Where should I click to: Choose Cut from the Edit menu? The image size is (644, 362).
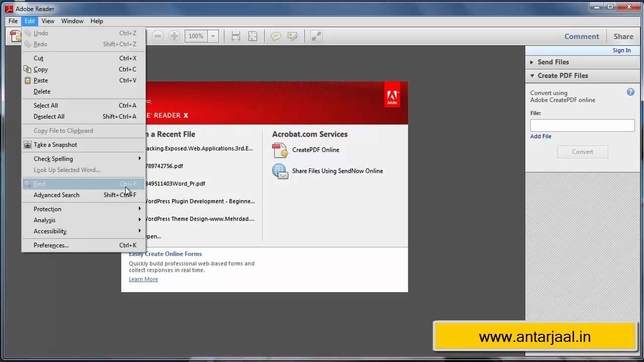(84, 58)
